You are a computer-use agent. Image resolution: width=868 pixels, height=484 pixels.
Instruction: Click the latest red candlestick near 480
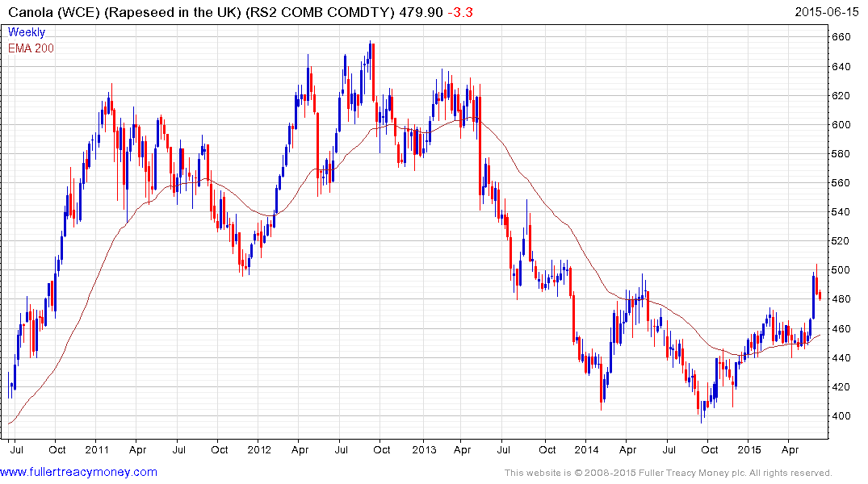(x=820, y=294)
